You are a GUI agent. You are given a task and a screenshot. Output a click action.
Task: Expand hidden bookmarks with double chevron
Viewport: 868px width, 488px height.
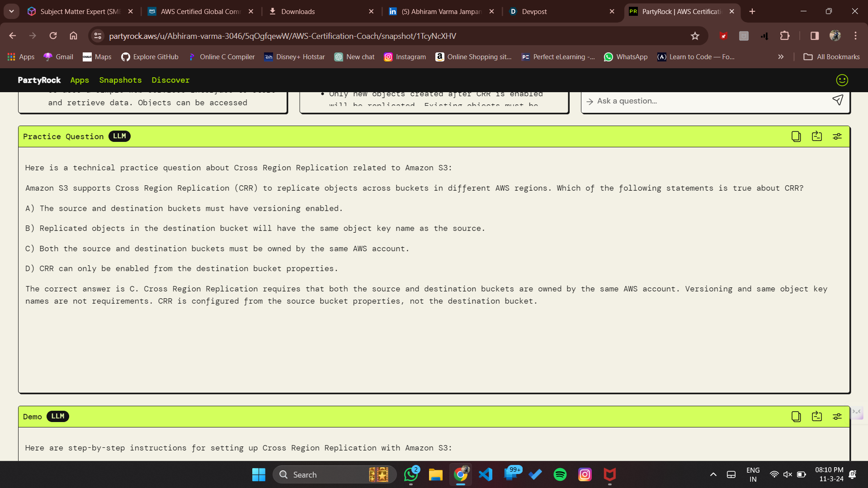781,57
